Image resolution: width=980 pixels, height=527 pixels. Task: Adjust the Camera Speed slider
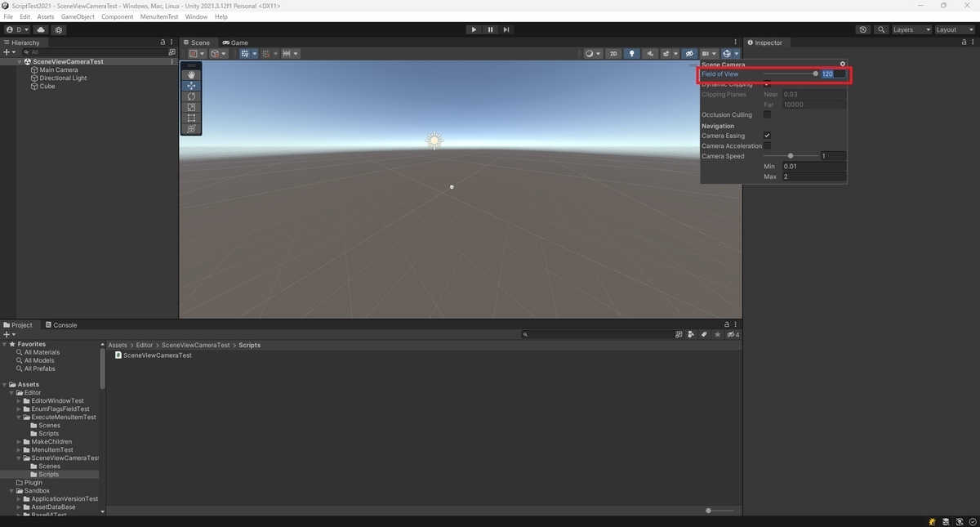tap(791, 156)
